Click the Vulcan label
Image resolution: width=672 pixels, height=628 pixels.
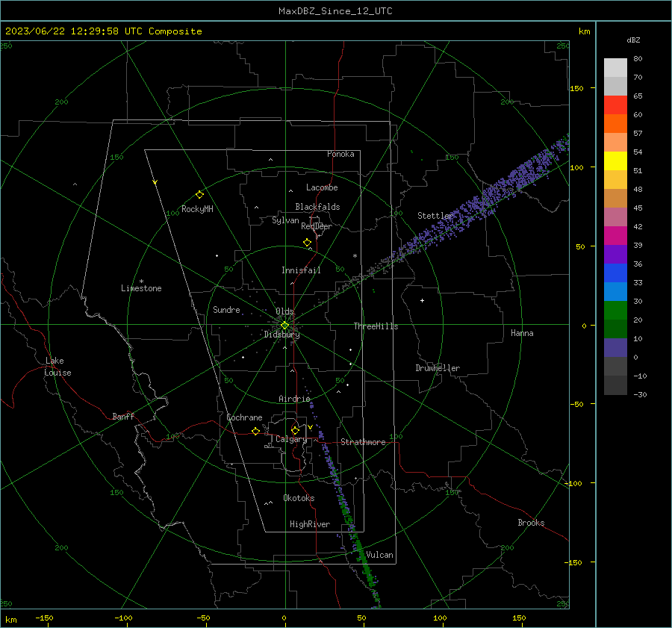click(x=380, y=555)
